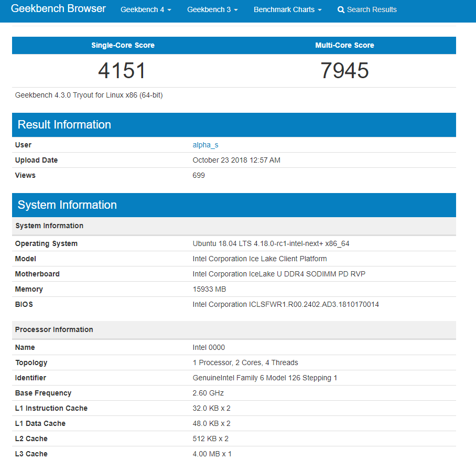Click the processor Name row label
This screenshot has width=476, height=470.
25,348
